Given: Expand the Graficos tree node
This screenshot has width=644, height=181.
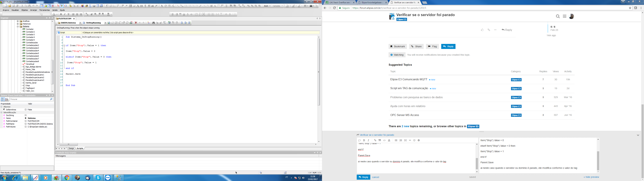Looking at the screenshot, I should [x=18, y=21].
